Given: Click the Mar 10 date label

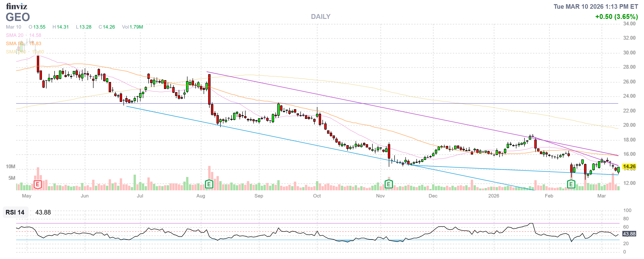Looking at the screenshot, I should click(14, 27).
